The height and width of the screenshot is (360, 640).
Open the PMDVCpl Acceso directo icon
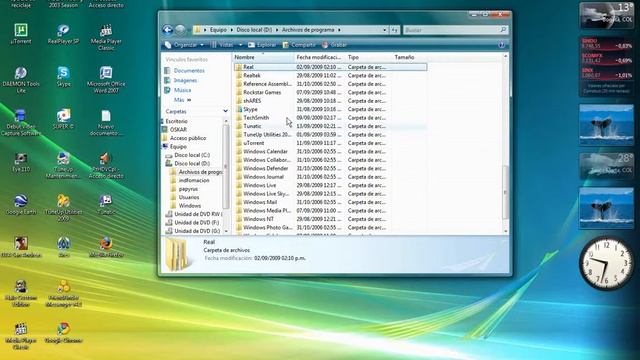click(106, 165)
